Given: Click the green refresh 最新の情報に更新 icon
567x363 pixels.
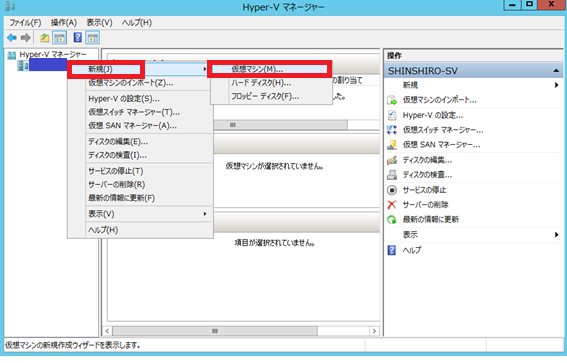Looking at the screenshot, I should click(x=392, y=219).
